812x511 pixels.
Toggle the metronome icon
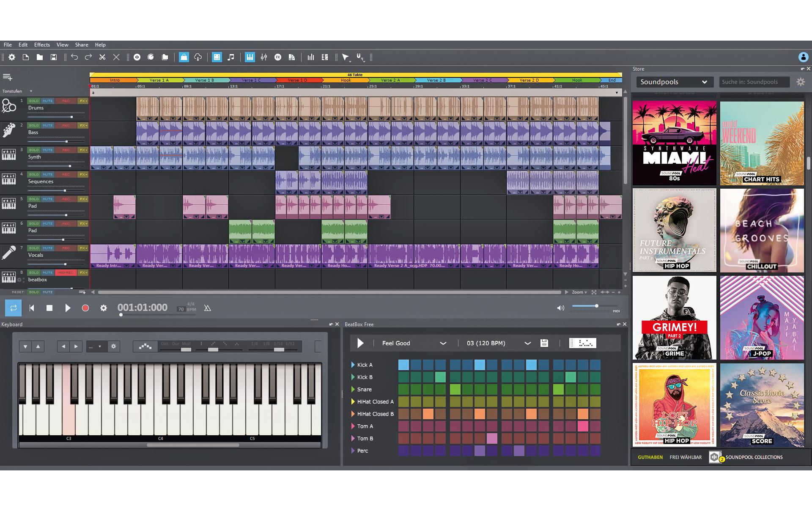[x=207, y=308]
